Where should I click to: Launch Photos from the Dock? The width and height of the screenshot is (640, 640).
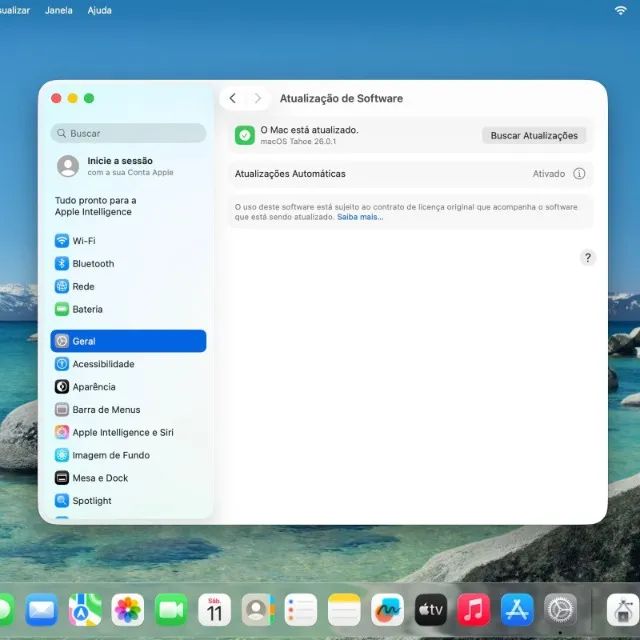pos(128,610)
